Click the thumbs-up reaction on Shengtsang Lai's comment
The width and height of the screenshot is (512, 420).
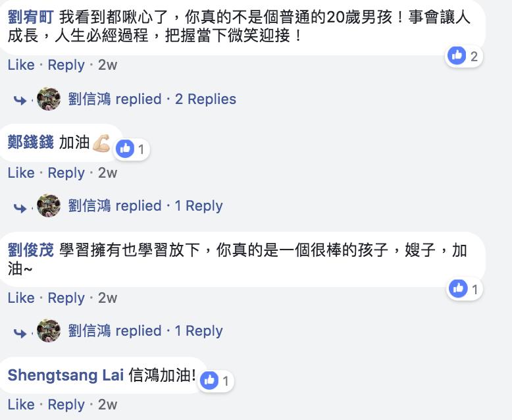(209, 380)
